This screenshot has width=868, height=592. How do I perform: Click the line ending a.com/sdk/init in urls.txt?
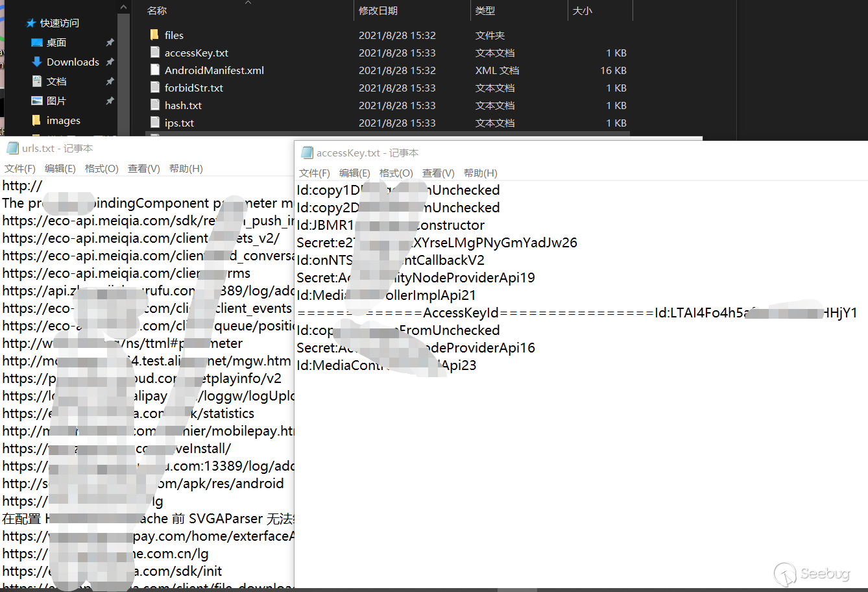click(112, 571)
